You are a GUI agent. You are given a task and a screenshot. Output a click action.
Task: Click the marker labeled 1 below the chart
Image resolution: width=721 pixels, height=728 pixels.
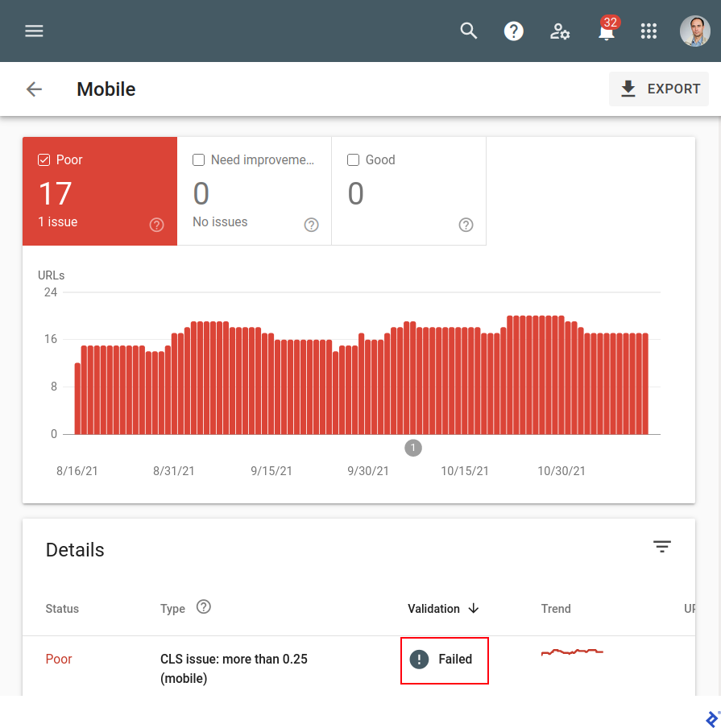click(413, 447)
